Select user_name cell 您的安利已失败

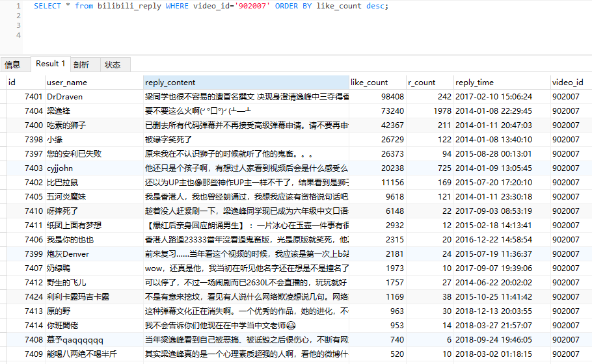pos(94,154)
